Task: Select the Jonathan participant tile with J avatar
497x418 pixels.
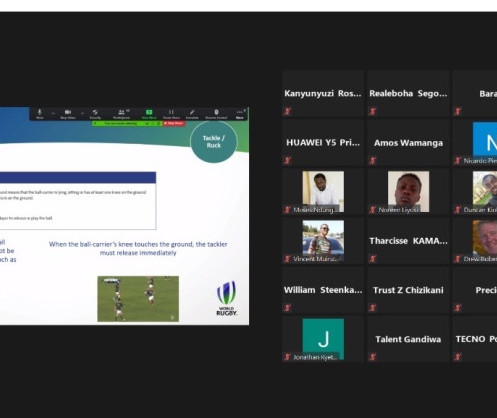Action: (323, 339)
